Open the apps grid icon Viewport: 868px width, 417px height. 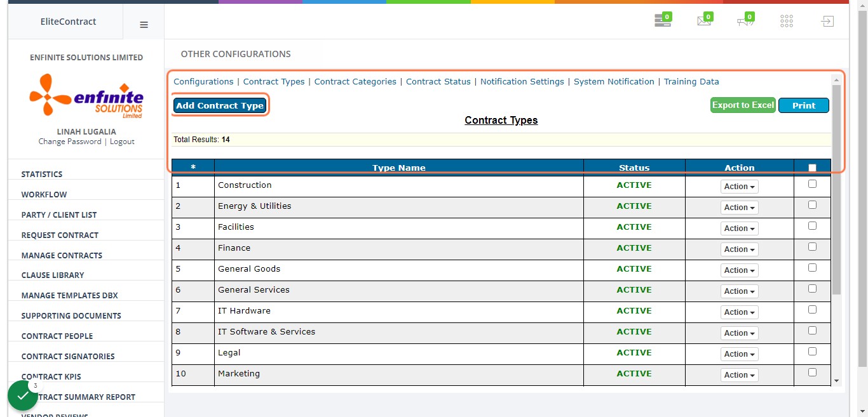coord(787,22)
